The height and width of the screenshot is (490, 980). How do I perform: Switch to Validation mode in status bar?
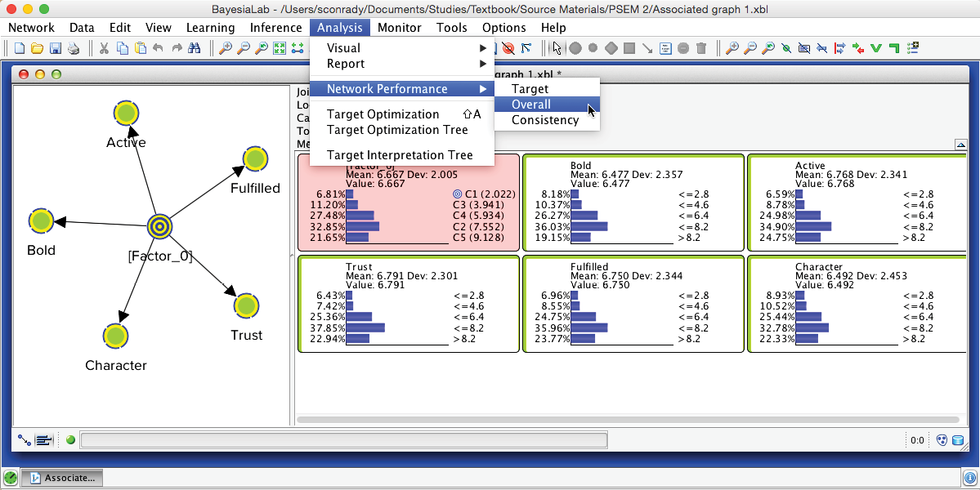pyautogui.click(x=43, y=441)
